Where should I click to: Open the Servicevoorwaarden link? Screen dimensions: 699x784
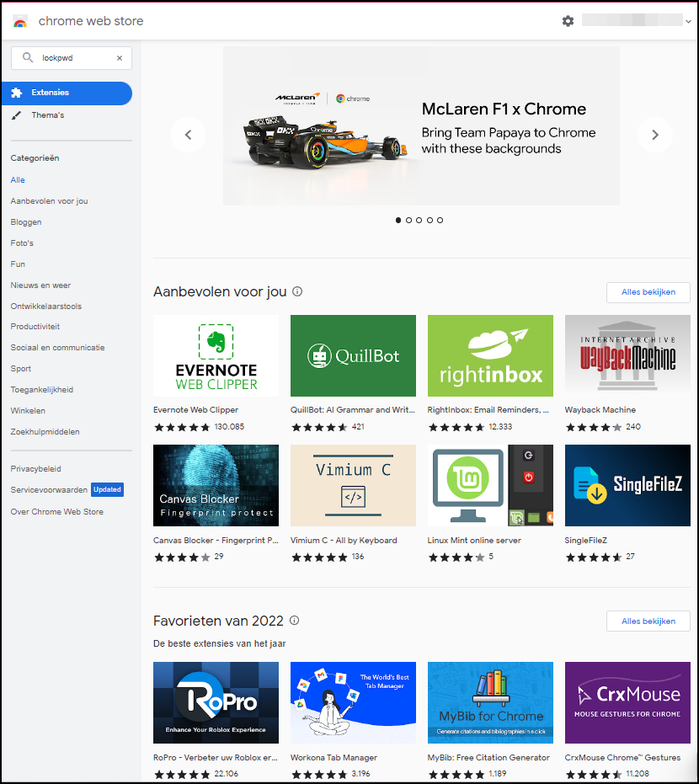coord(49,490)
